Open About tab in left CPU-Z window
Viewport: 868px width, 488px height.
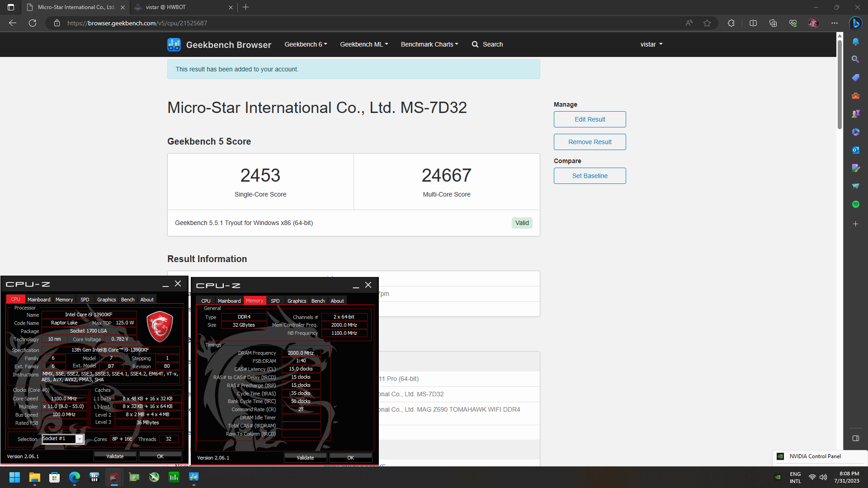[147, 300]
